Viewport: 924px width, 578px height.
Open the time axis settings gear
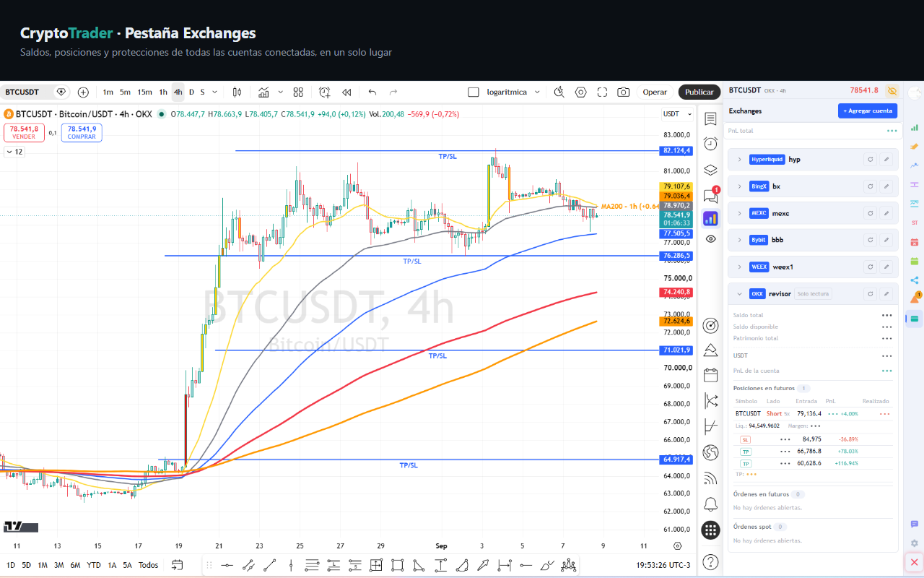pos(677,546)
